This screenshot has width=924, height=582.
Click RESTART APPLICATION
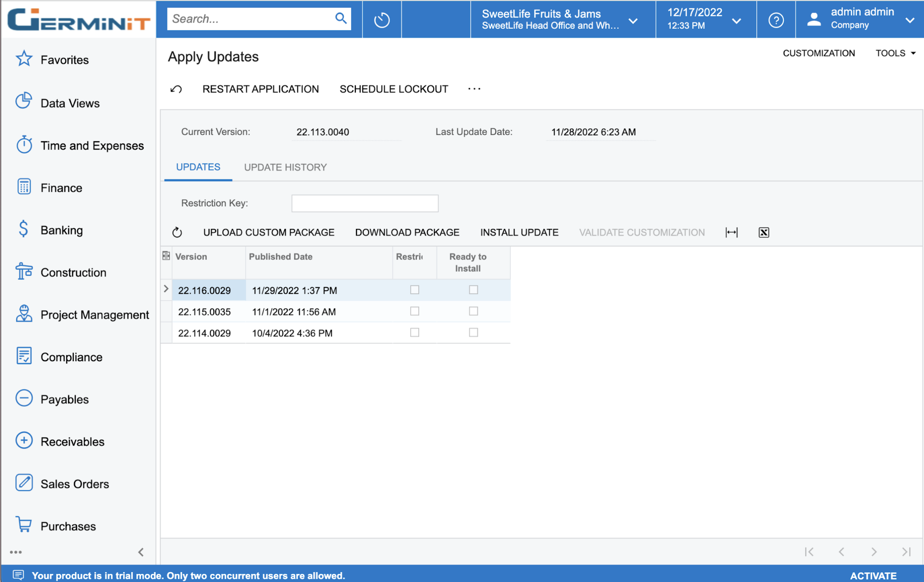pos(261,88)
